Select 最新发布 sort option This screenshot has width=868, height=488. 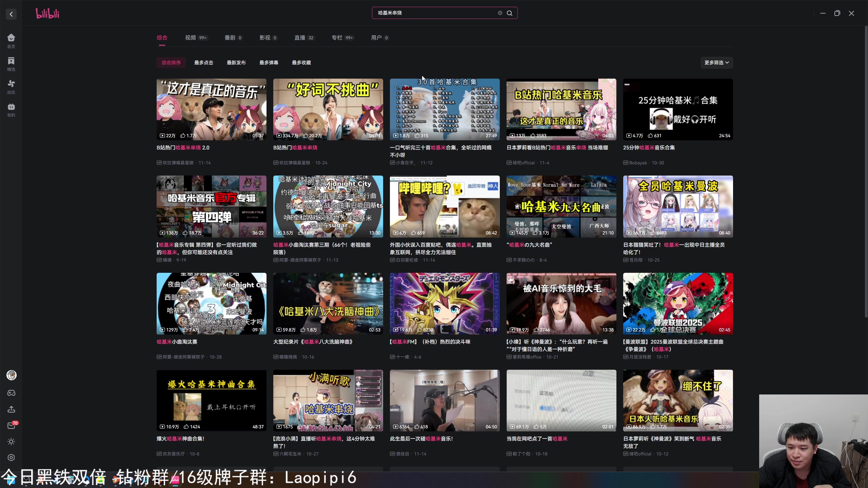click(x=236, y=63)
